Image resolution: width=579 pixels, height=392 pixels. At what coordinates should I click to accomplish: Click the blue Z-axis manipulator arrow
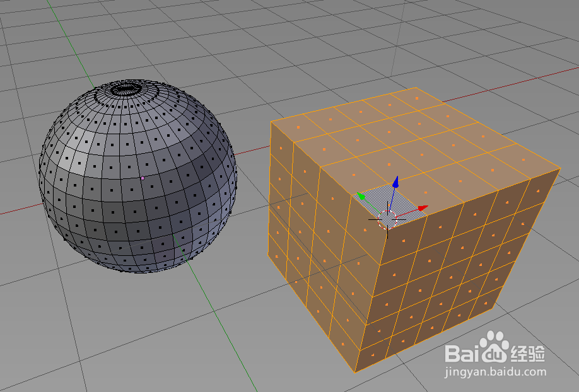coord(395,182)
